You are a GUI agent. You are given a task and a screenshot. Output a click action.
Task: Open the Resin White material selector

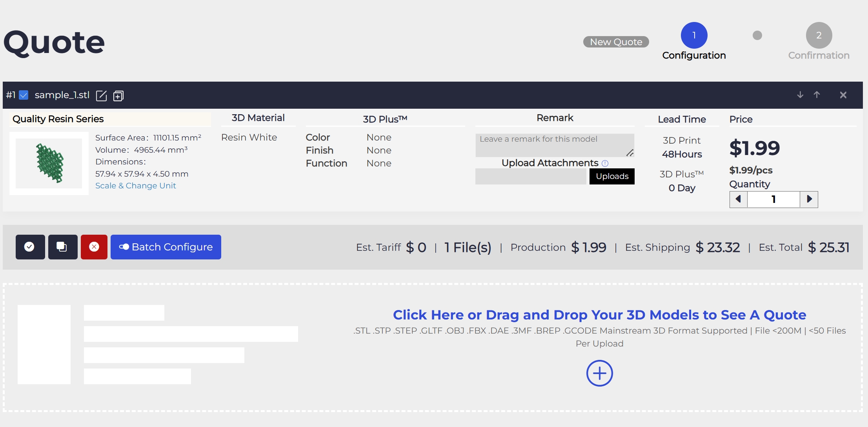tap(249, 137)
